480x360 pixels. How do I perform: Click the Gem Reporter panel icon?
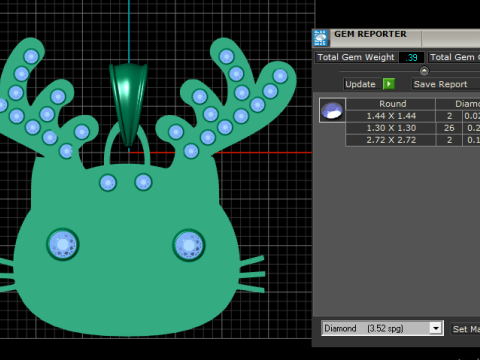click(x=321, y=38)
